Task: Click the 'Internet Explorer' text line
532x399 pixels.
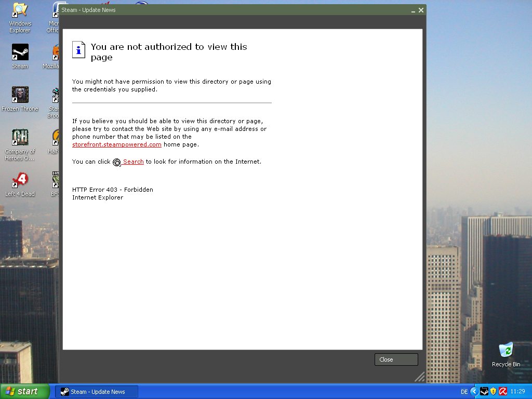Action: pos(97,197)
